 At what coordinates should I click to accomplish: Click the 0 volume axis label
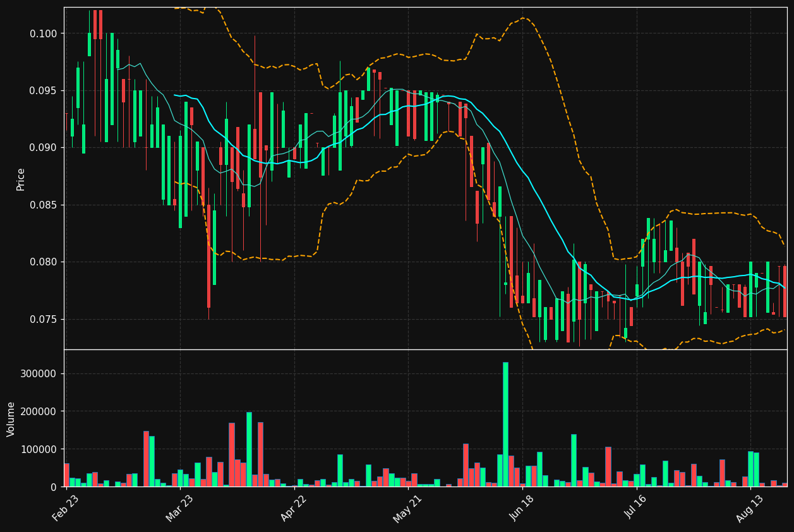click(x=54, y=487)
